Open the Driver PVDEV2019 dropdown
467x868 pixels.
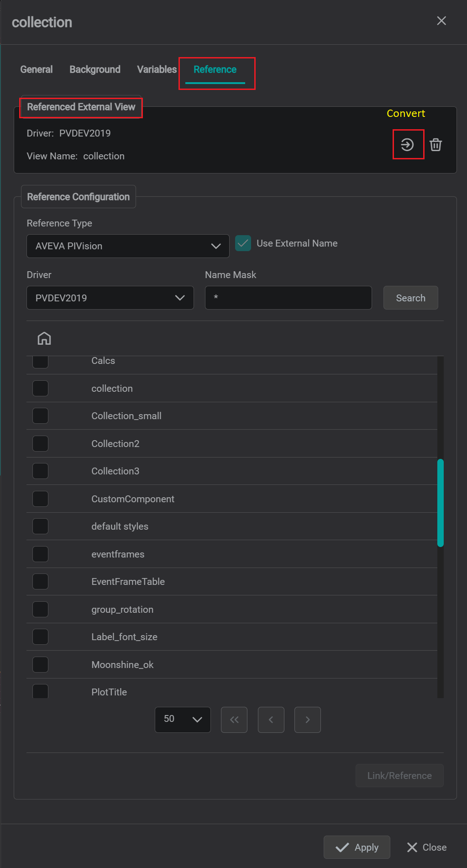(x=110, y=298)
